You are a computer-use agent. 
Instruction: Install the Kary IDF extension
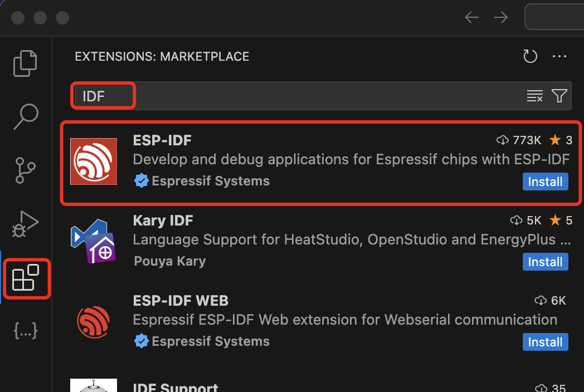point(545,262)
